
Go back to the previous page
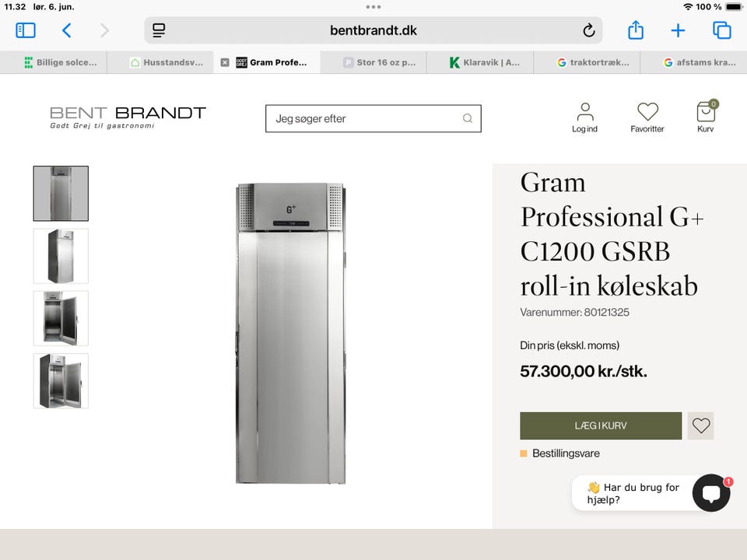(x=67, y=30)
